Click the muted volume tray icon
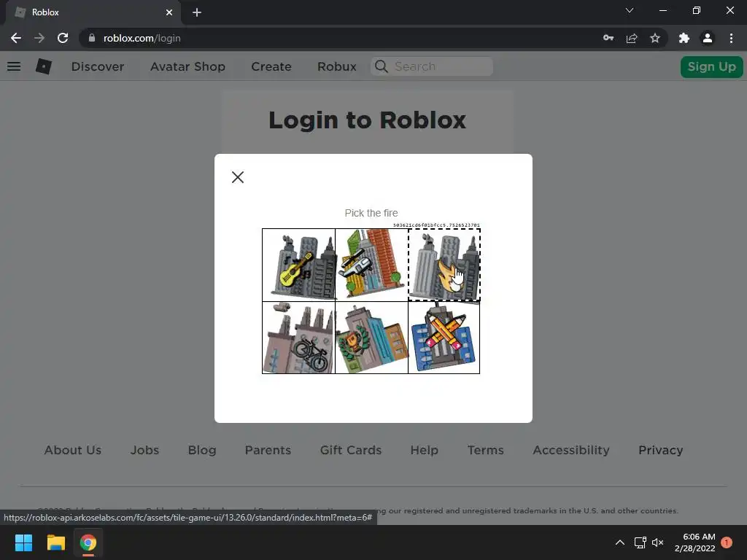Image resolution: width=747 pixels, height=560 pixels. (658, 542)
